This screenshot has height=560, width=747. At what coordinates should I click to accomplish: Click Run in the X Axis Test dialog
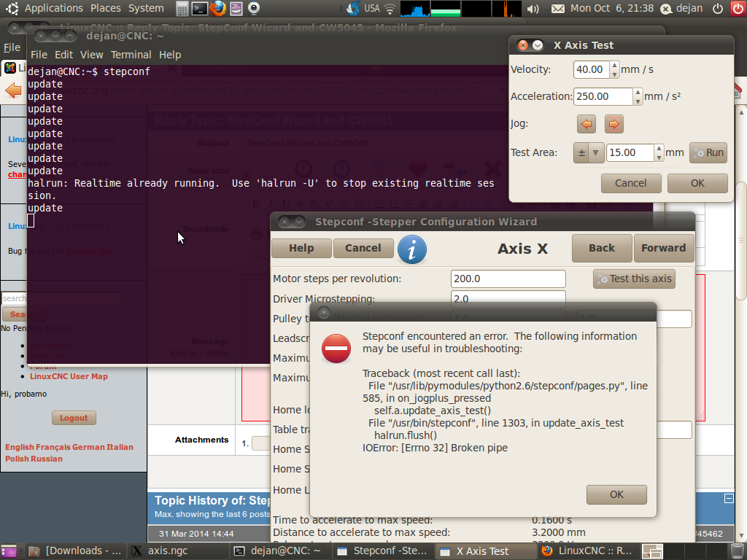coord(708,153)
